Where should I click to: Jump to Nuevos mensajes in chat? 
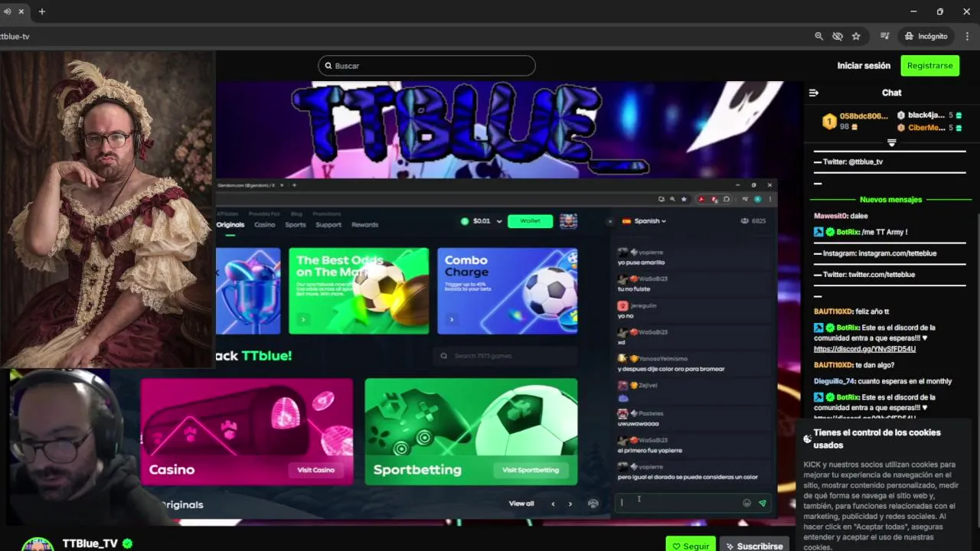point(890,200)
